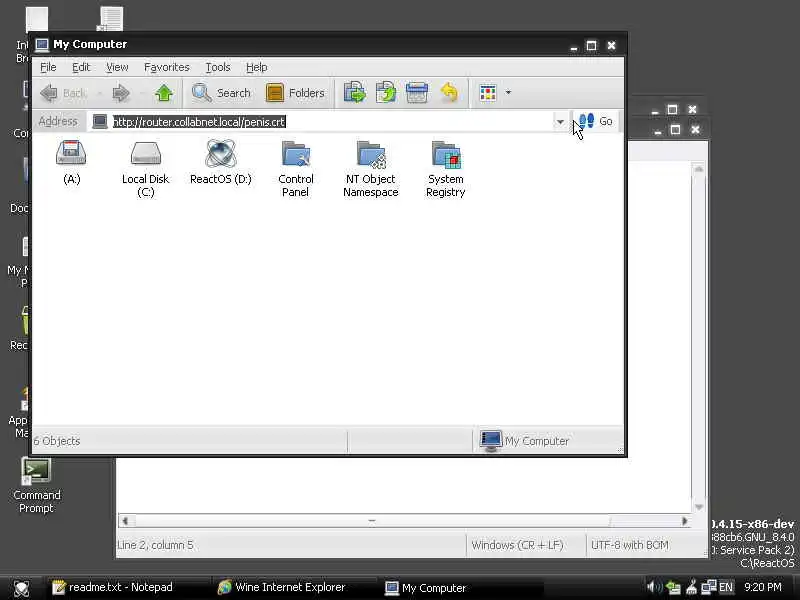This screenshot has width=800, height=600.
Task: Click the My Computer title bar icon
Action: [x=42, y=45]
